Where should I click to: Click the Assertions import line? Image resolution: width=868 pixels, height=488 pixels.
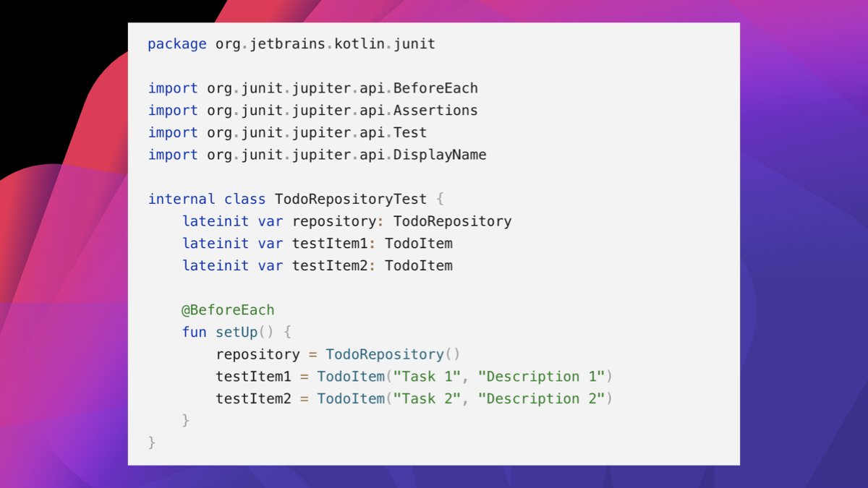click(311, 110)
